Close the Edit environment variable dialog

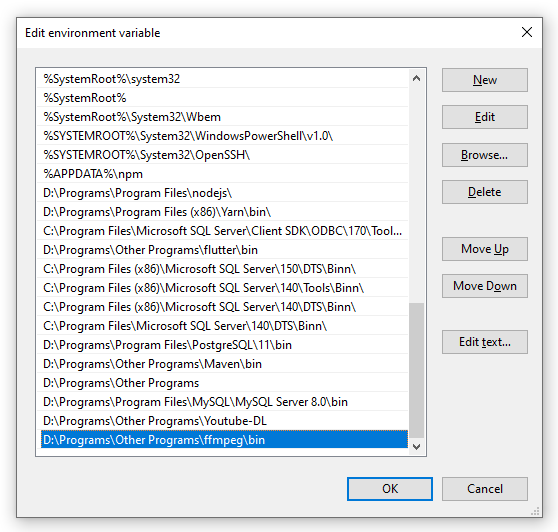click(x=527, y=32)
